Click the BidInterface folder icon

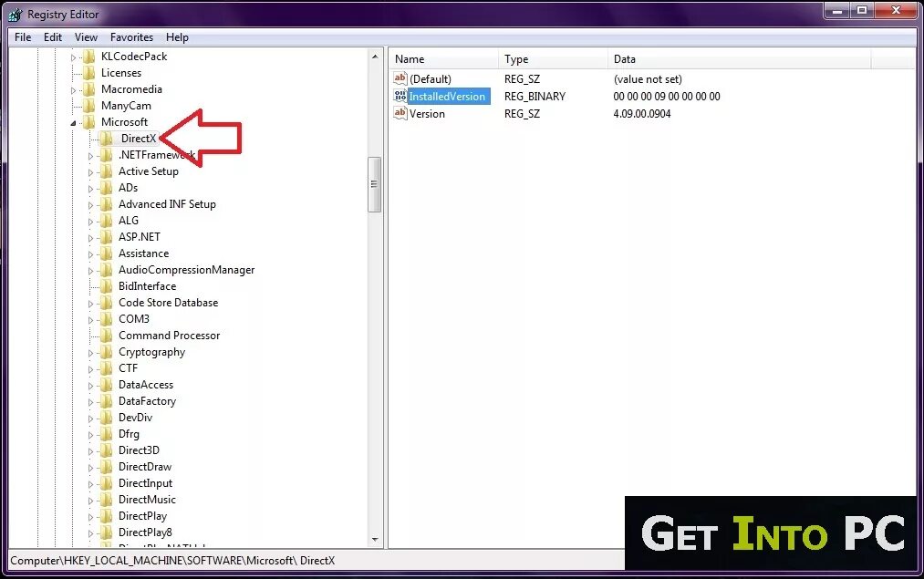pyautogui.click(x=106, y=286)
